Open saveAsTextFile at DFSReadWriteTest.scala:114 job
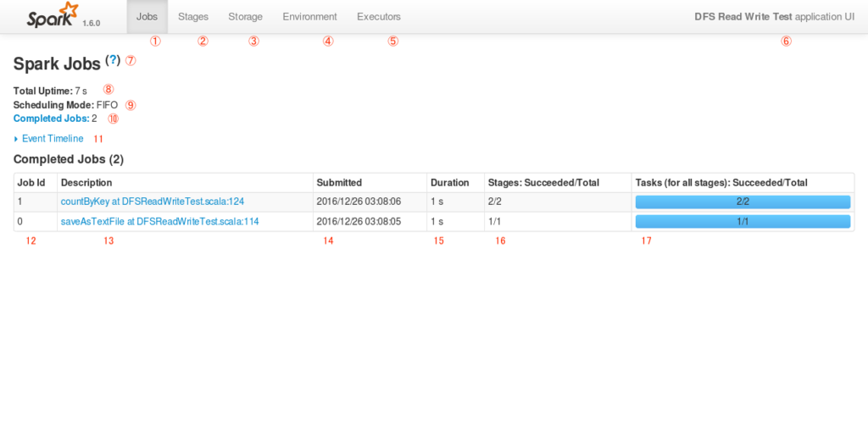The height and width of the screenshot is (437, 868). click(x=159, y=222)
